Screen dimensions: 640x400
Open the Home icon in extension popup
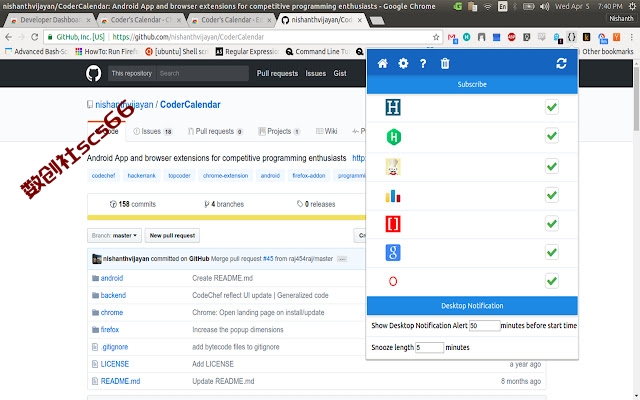[382, 64]
